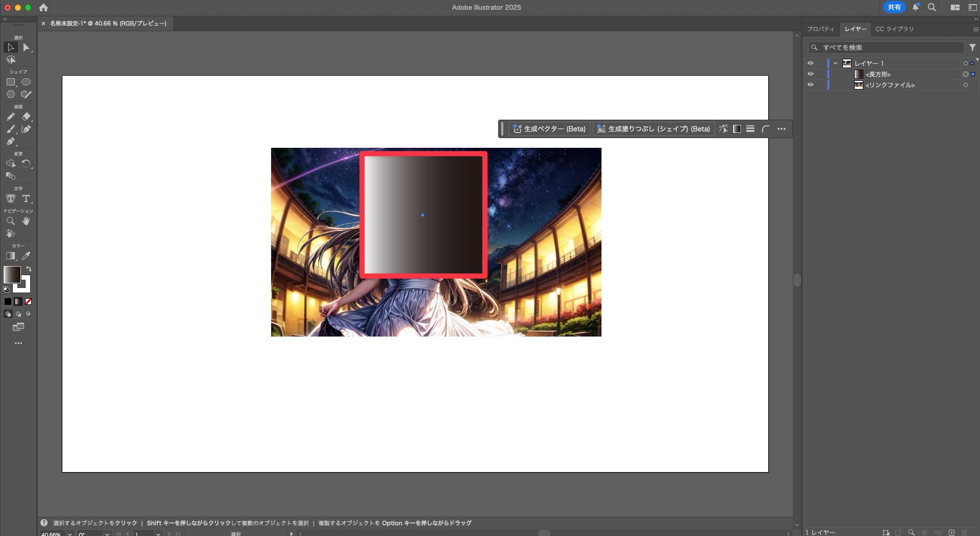Screen dimensions: 980x536
Task: Change screen mode button
Action: [18, 327]
